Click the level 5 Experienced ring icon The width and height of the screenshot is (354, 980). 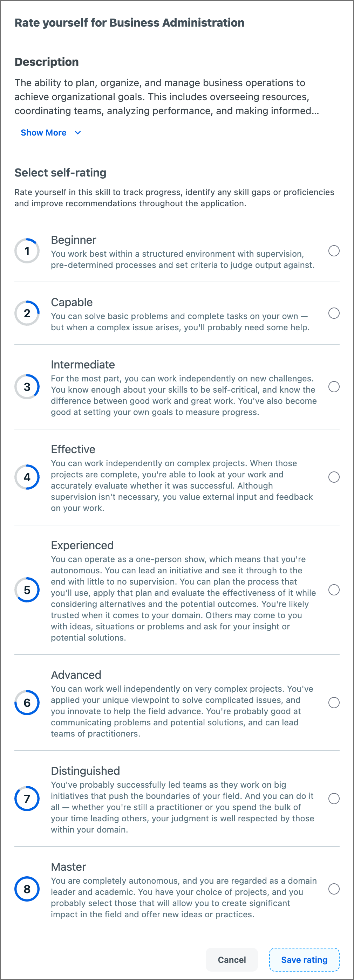point(27,590)
